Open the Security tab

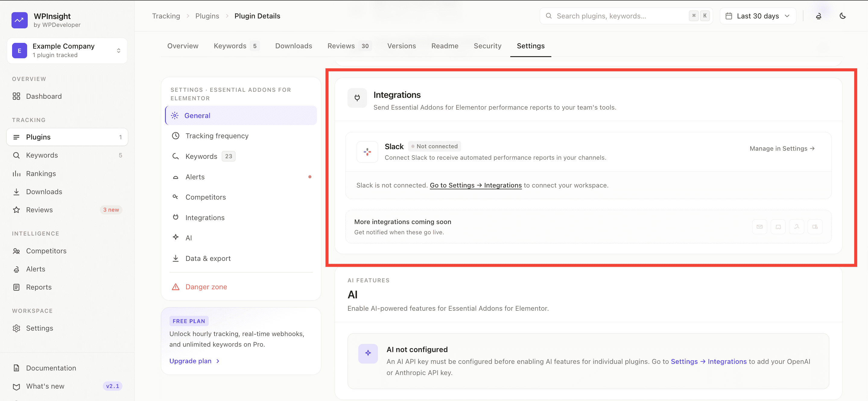[x=487, y=46]
